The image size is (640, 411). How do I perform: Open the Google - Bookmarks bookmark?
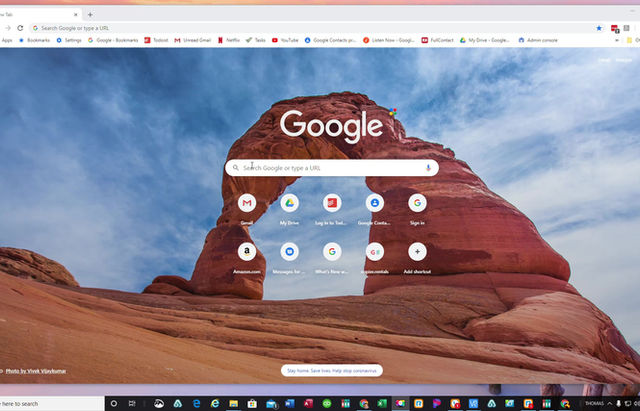(x=113, y=40)
